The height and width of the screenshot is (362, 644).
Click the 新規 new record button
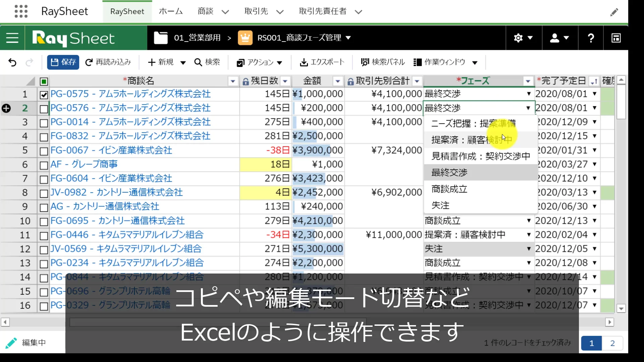[x=161, y=62]
